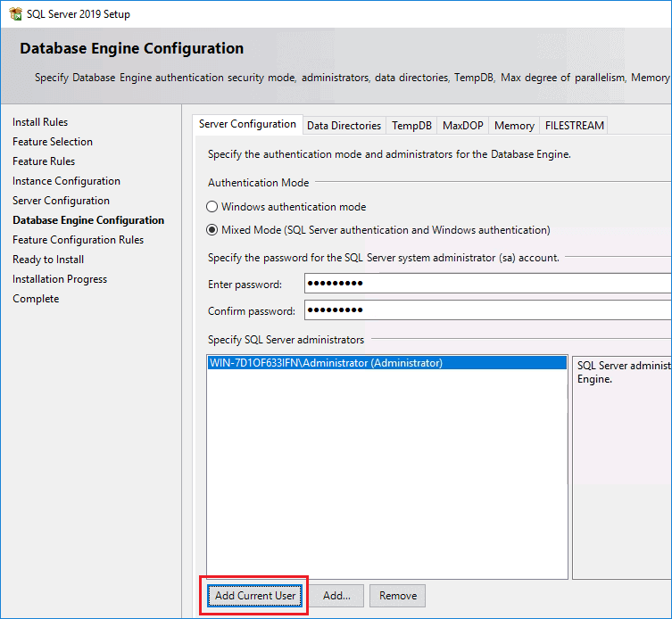Click the Specify SQL Server administrators label
The width and height of the screenshot is (672, 619).
coord(286,340)
